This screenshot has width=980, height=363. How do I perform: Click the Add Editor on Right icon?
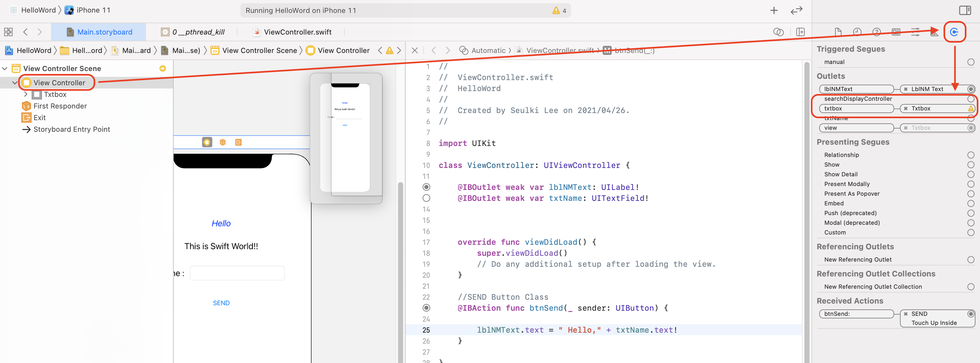(x=800, y=32)
